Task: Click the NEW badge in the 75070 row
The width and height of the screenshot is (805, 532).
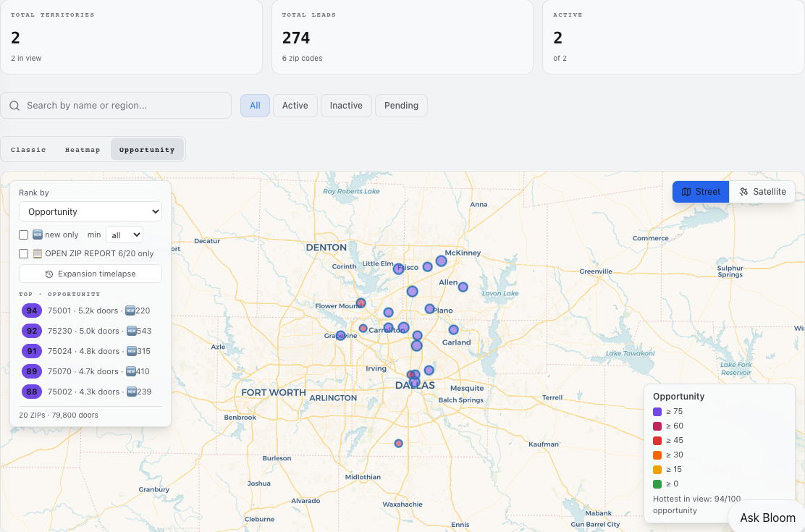Action: coord(131,371)
